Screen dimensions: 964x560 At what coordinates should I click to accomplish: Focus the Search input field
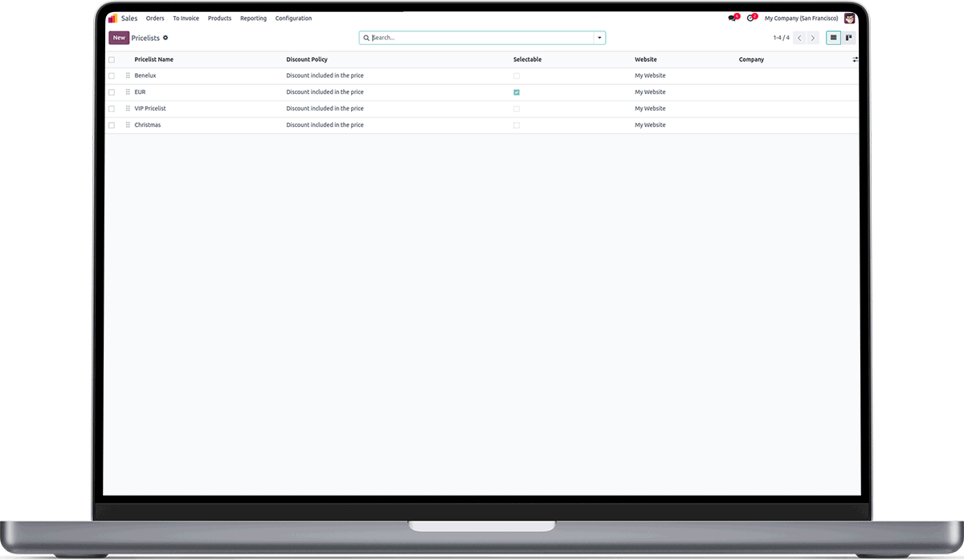480,38
